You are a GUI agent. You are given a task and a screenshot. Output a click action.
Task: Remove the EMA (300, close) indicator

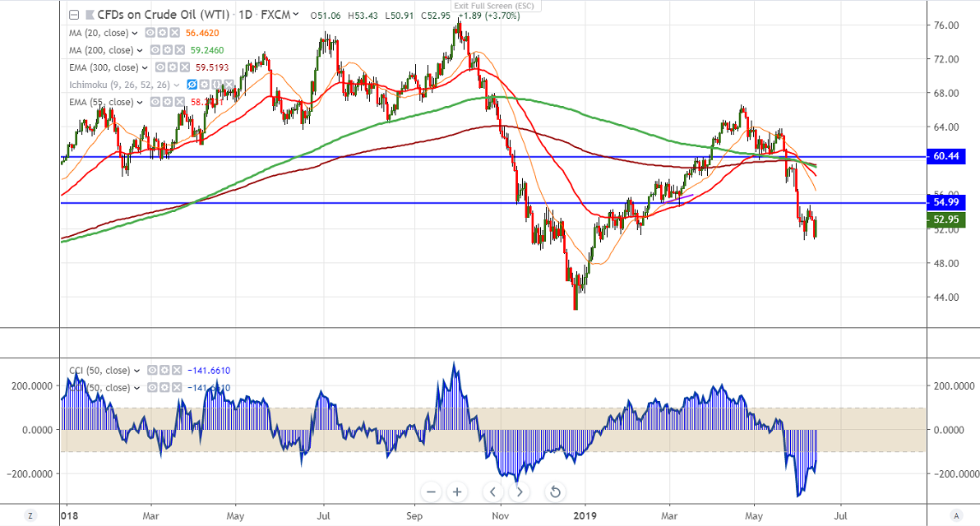(184, 67)
